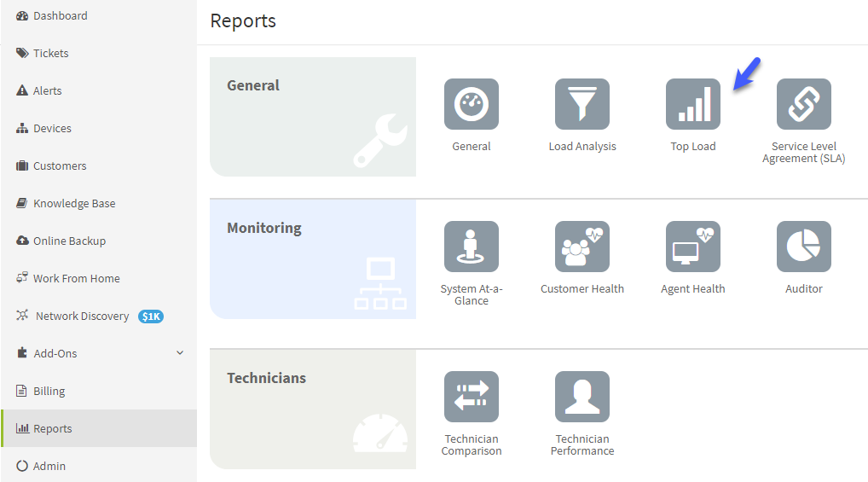Open the Auditor pie chart icon

pos(803,247)
